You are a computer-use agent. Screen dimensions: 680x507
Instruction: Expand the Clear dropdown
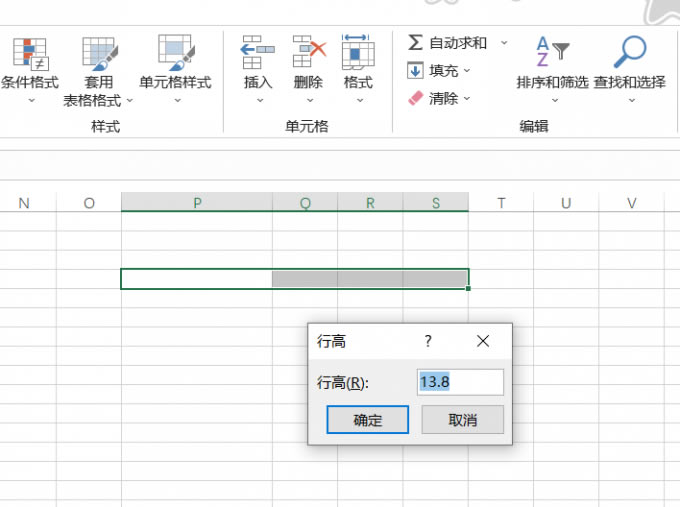pyautogui.click(x=467, y=98)
